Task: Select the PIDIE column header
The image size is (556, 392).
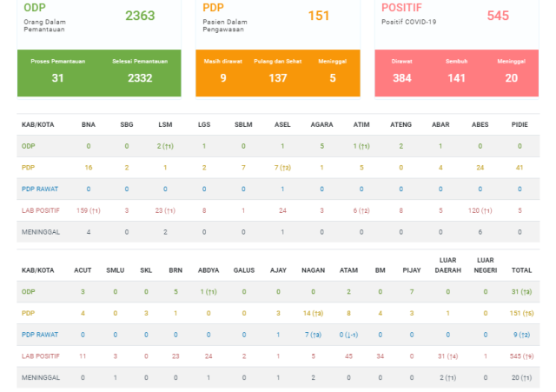Action: (x=520, y=124)
